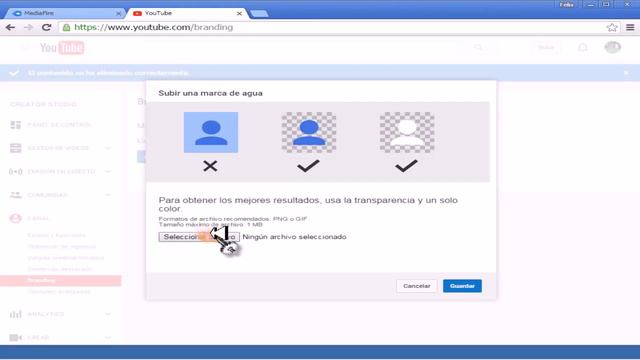
Task: Click Cancelar in the watermark dialog
Action: coord(416,286)
